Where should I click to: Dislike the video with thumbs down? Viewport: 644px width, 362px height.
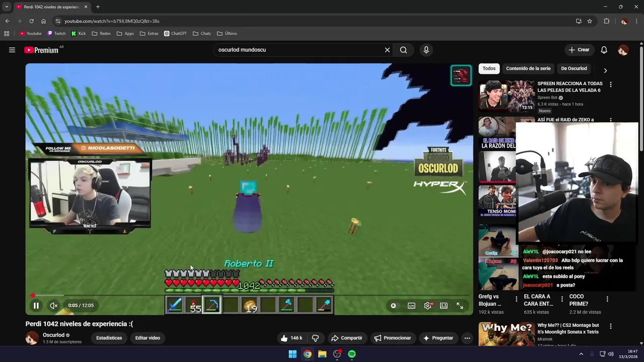(x=315, y=338)
